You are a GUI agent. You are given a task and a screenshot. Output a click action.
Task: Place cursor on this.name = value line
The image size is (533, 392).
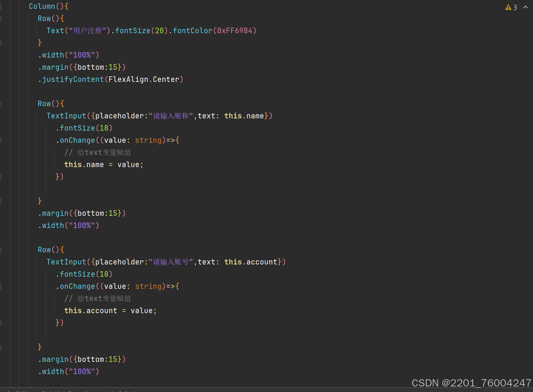coord(104,165)
